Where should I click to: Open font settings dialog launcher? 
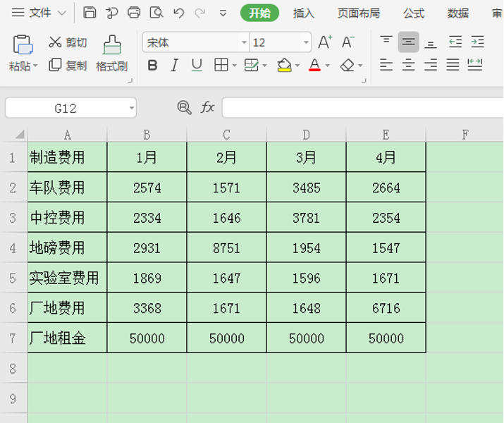(x=364, y=80)
